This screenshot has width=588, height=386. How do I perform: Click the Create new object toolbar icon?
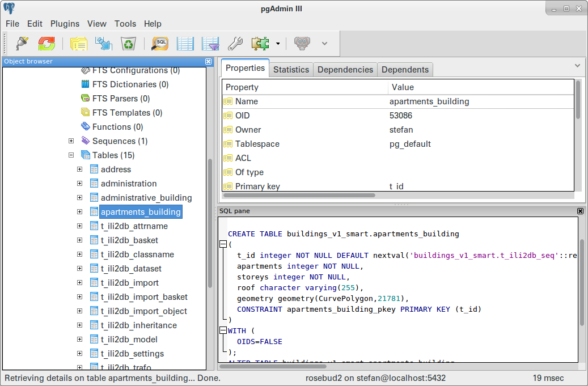pos(104,44)
